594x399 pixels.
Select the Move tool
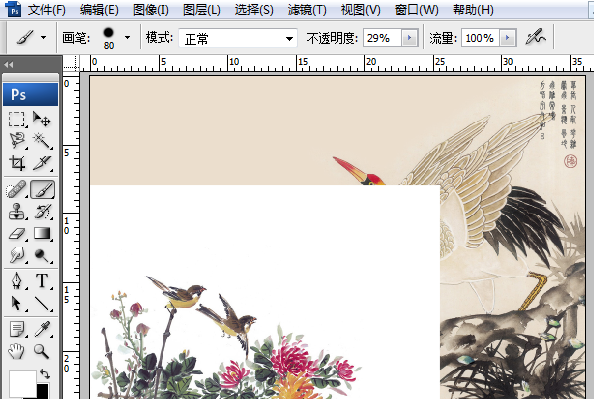42,119
